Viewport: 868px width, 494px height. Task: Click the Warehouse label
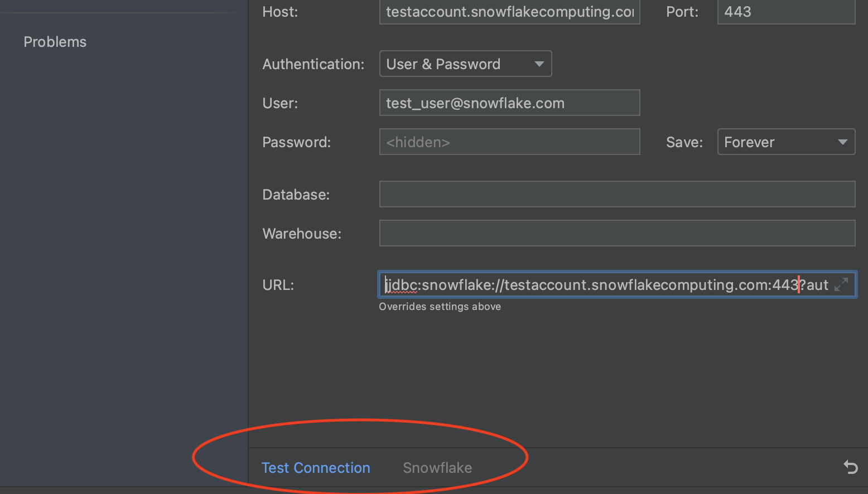tap(302, 234)
